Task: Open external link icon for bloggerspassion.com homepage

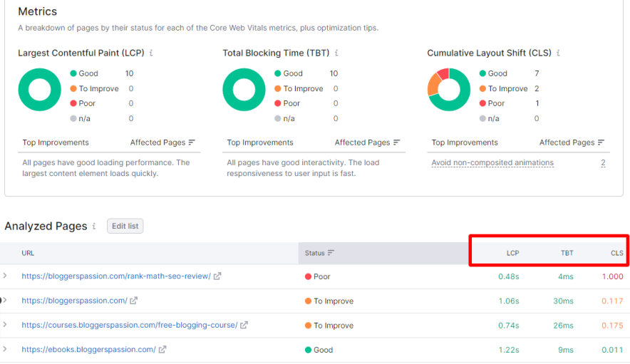Action: coord(134,301)
